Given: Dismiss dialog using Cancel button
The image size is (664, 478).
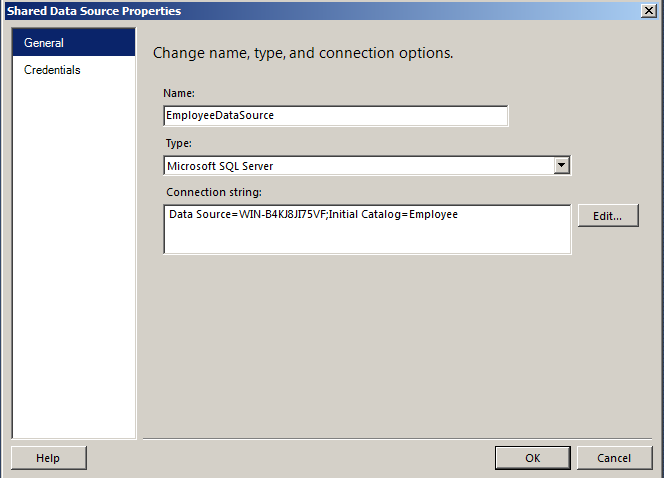Looking at the screenshot, I should point(614,458).
